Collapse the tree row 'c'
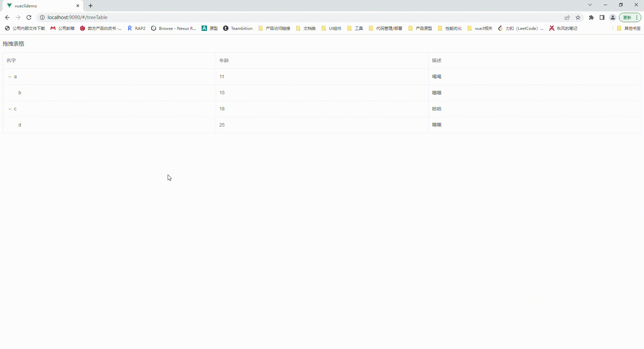This screenshot has width=644, height=349. pos(9,109)
